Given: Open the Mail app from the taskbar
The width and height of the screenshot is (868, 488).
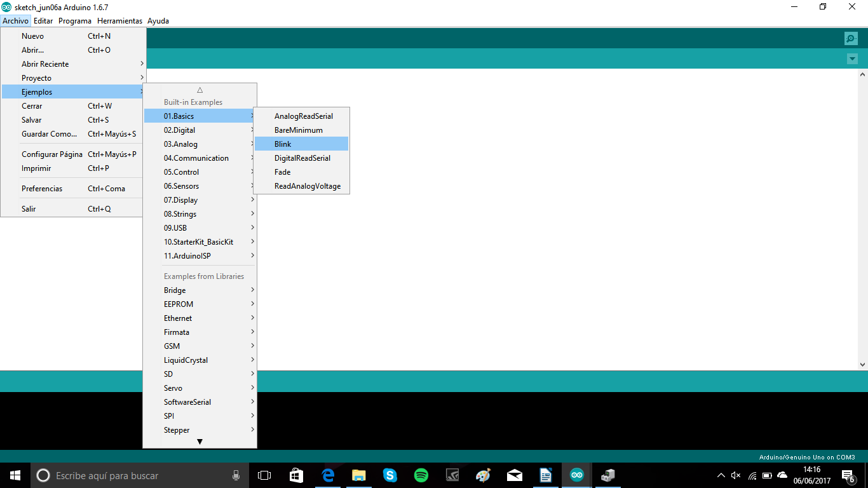Looking at the screenshot, I should coord(514,475).
